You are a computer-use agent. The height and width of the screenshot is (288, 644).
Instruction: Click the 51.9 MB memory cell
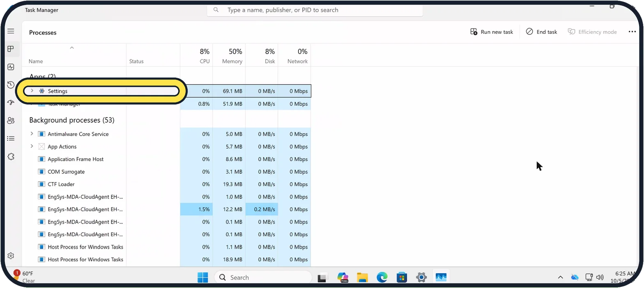[229, 104]
